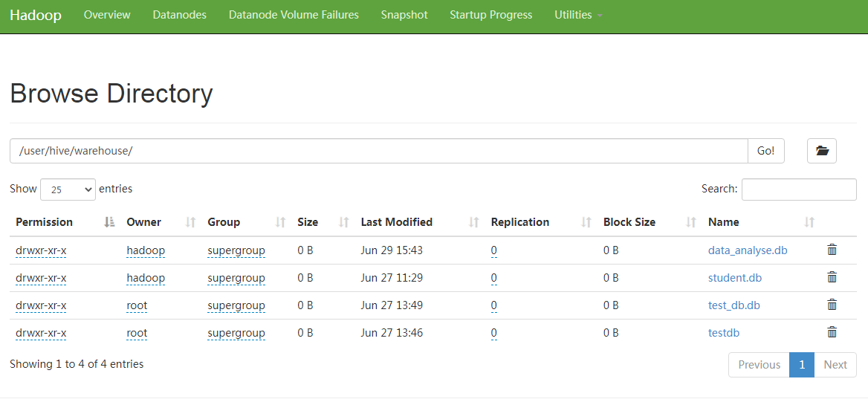Click the Search entries input field
This screenshot has height=402, width=868.
coord(798,189)
